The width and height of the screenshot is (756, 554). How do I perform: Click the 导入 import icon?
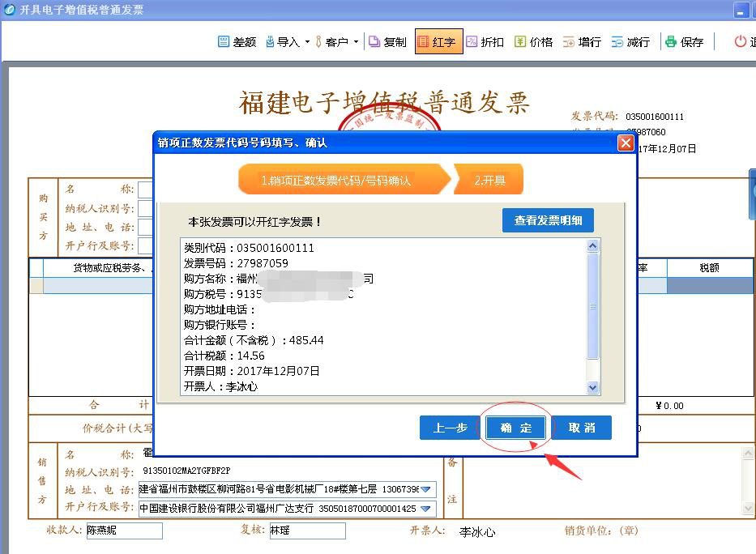271,42
